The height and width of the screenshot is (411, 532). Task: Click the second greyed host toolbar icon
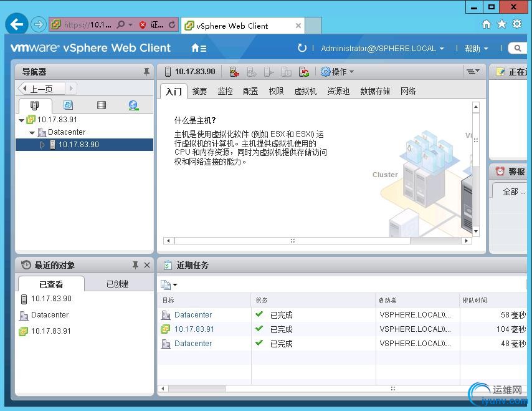pos(252,72)
